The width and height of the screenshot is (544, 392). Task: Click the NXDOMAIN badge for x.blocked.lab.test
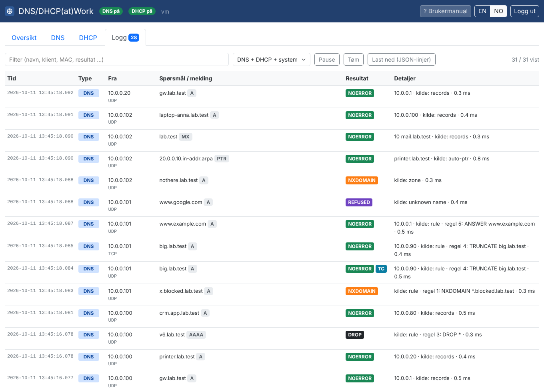pos(362,291)
